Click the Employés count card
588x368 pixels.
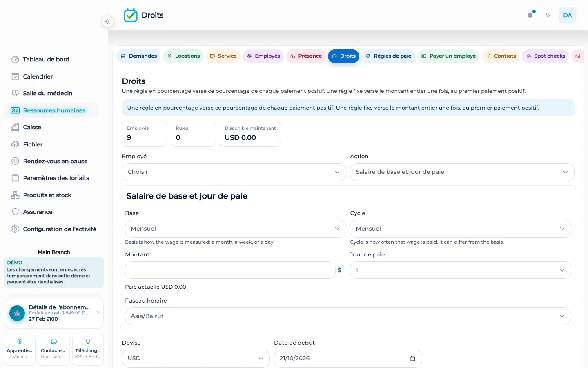(145, 134)
